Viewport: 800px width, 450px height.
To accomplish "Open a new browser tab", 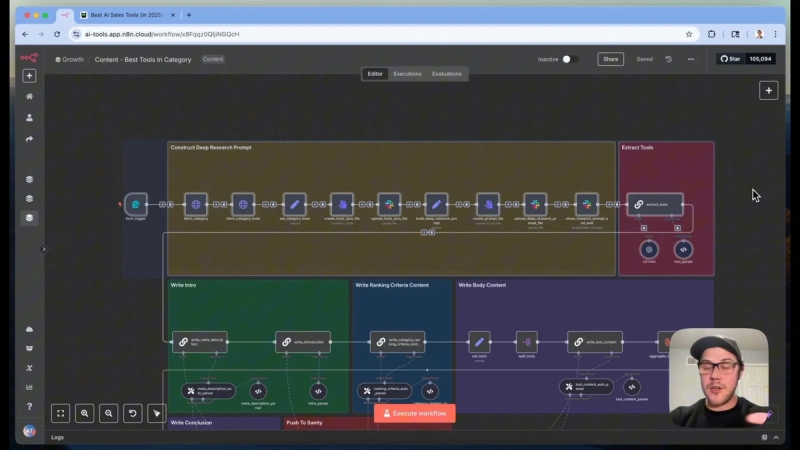I will point(189,15).
